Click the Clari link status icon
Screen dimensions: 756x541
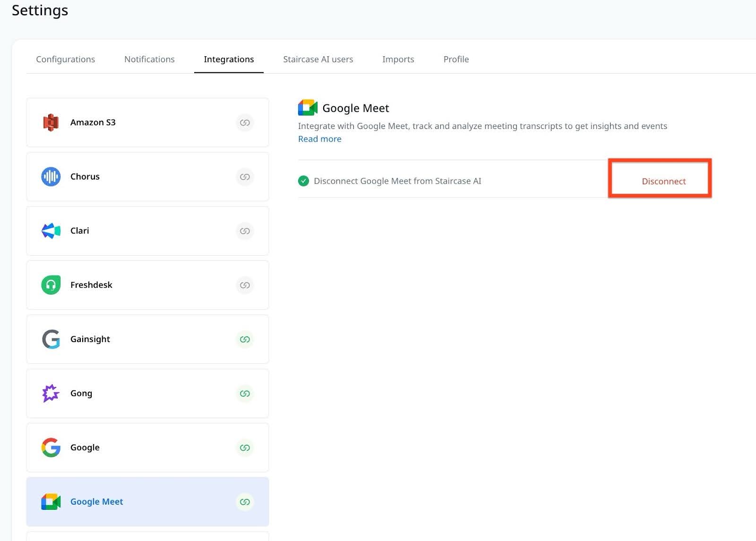[x=245, y=231]
